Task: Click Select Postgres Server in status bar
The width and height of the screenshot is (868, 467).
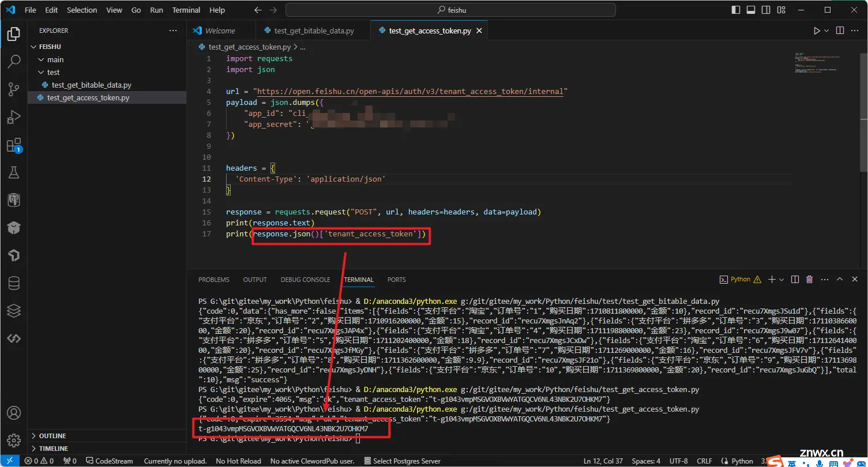Action: pos(403,461)
